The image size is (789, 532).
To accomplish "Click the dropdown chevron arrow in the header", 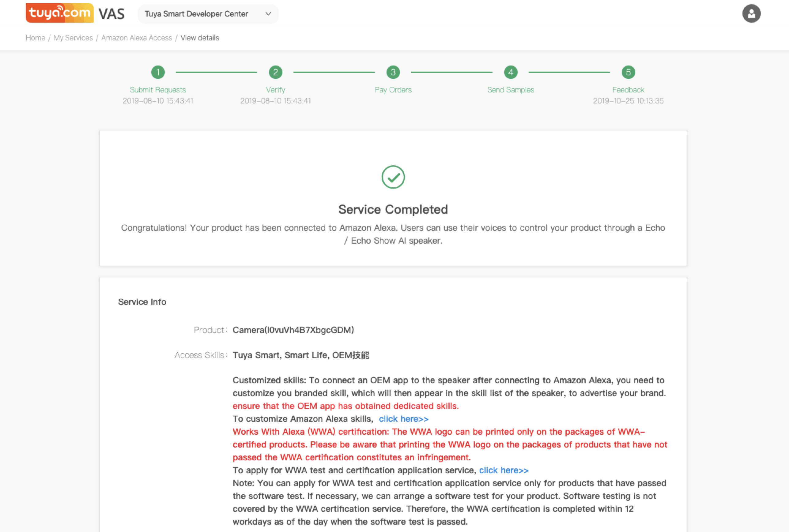I will tap(268, 14).
